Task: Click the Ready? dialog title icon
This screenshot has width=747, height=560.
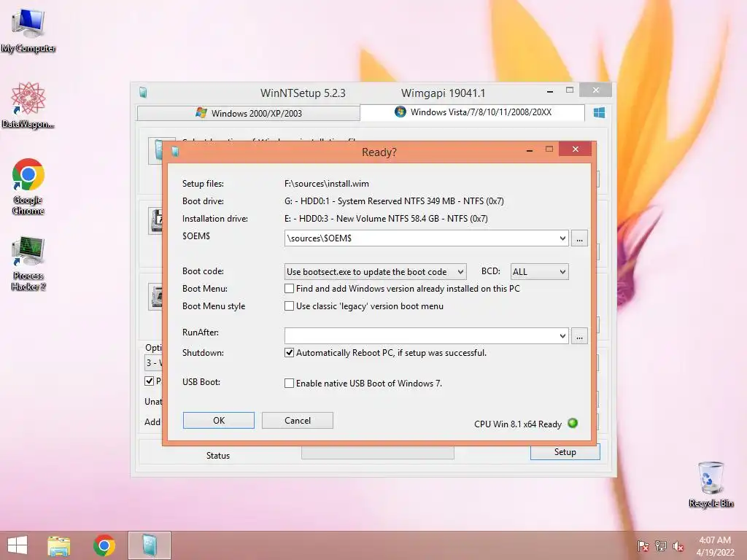Action: [175, 152]
